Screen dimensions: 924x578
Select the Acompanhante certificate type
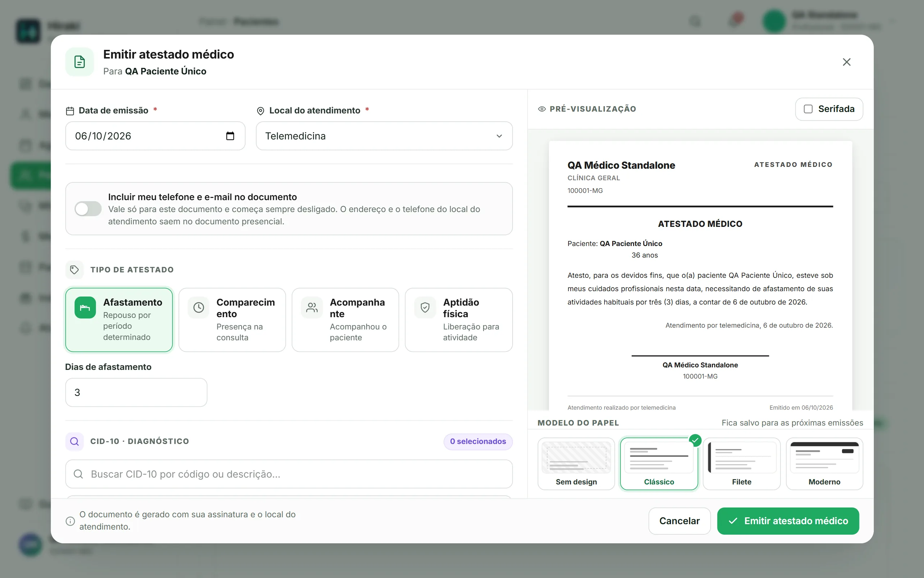coord(345,320)
